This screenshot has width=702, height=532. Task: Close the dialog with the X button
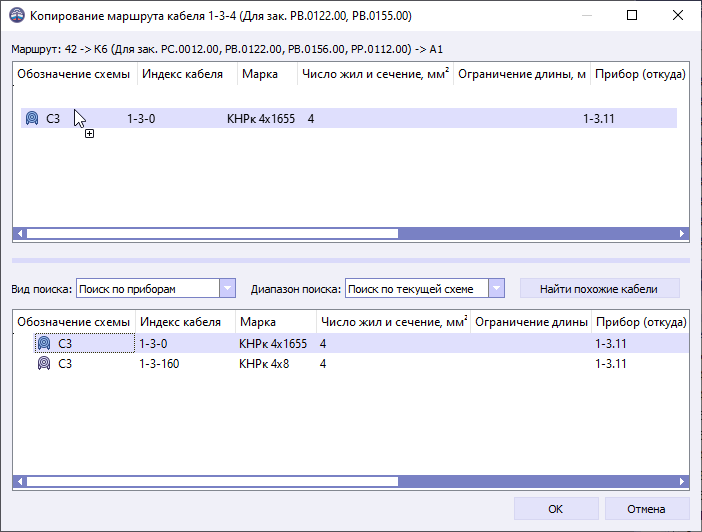pos(678,15)
